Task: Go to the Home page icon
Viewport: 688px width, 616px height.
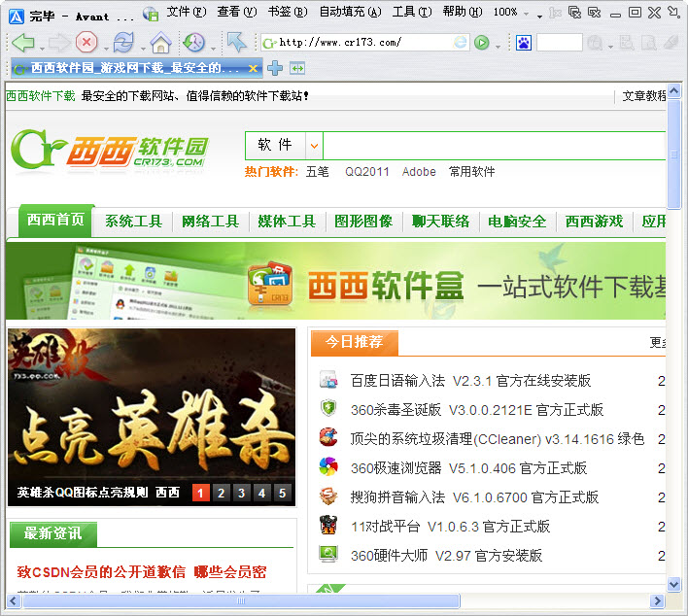Action: [x=160, y=43]
